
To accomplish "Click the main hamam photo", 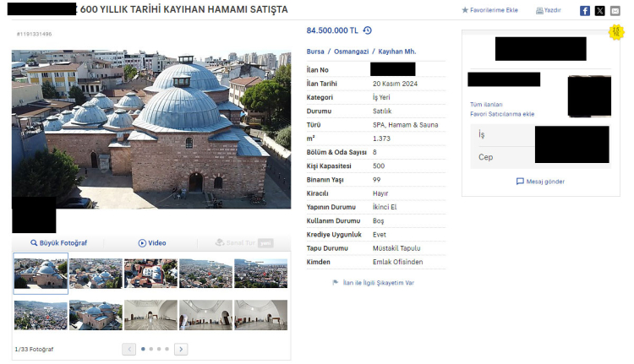I will [x=151, y=128].
